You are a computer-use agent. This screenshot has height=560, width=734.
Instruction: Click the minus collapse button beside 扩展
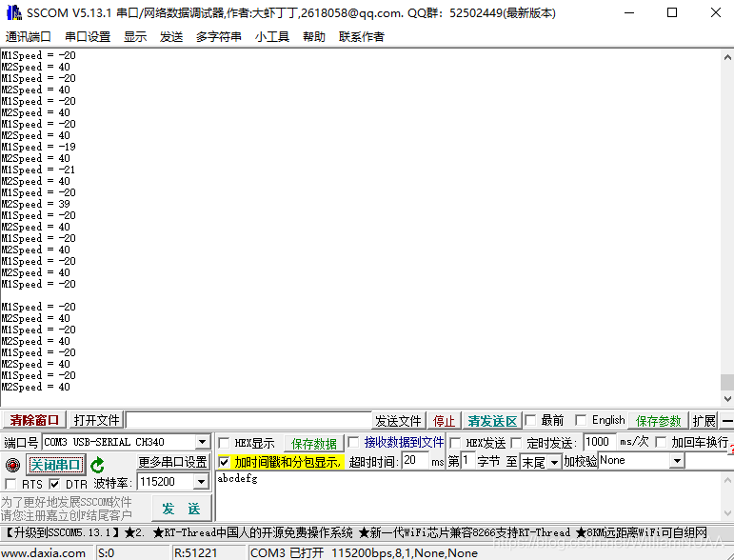tap(727, 420)
